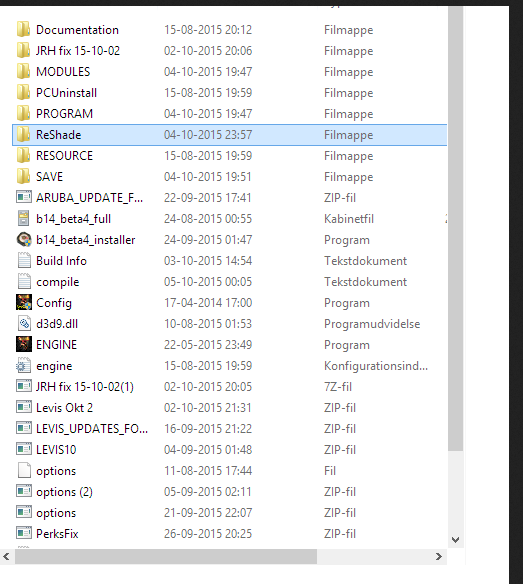
Task: Select the Levis Okt 2 archive
Action: (64, 408)
